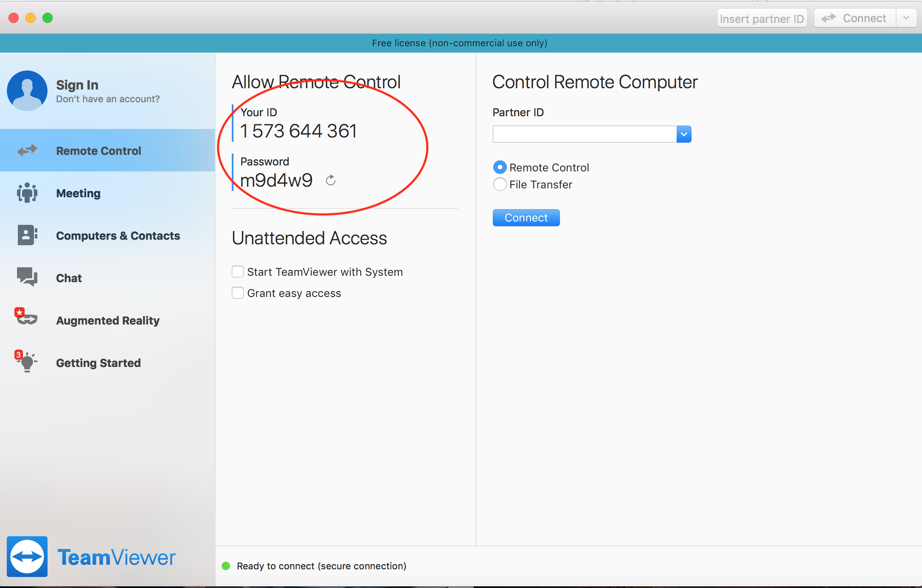Viewport: 922px width, 588px height.
Task: Click the "Don't have an account?" link
Action: point(108,99)
